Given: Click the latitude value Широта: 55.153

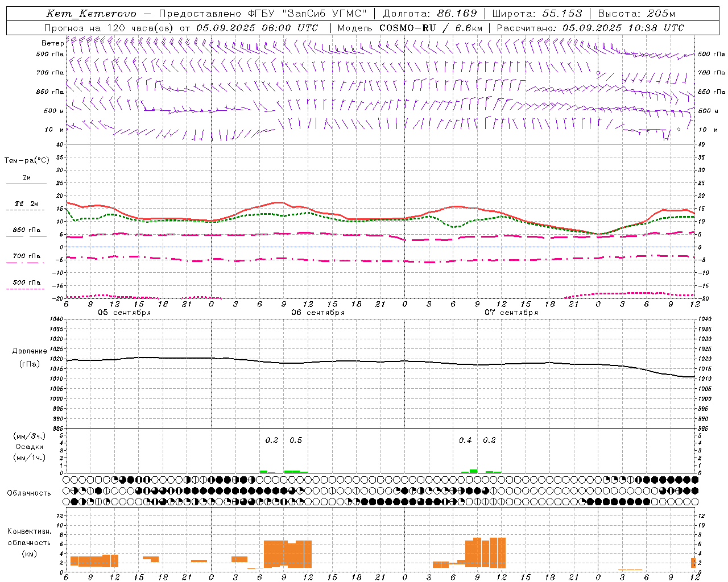Looking at the screenshot, I should (537, 14).
